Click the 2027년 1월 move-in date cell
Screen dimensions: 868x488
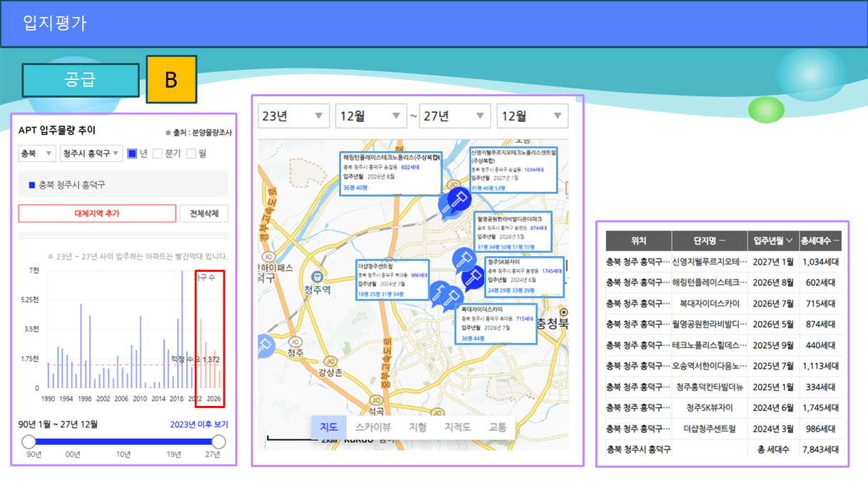(x=772, y=262)
